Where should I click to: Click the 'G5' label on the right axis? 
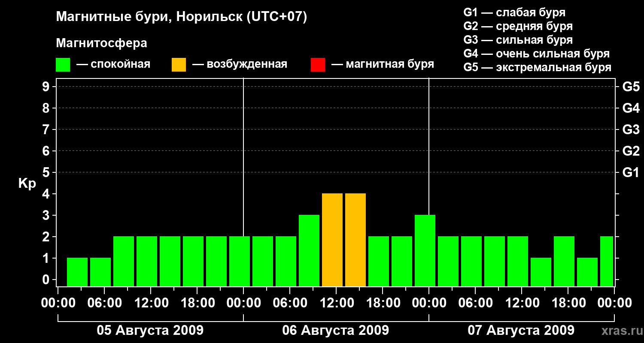click(631, 87)
